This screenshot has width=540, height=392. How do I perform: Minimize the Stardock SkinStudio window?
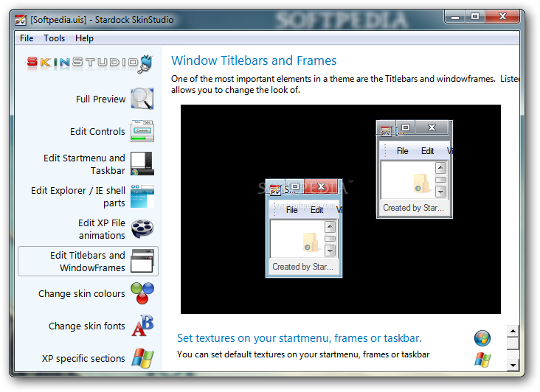click(x=455, y=17)
